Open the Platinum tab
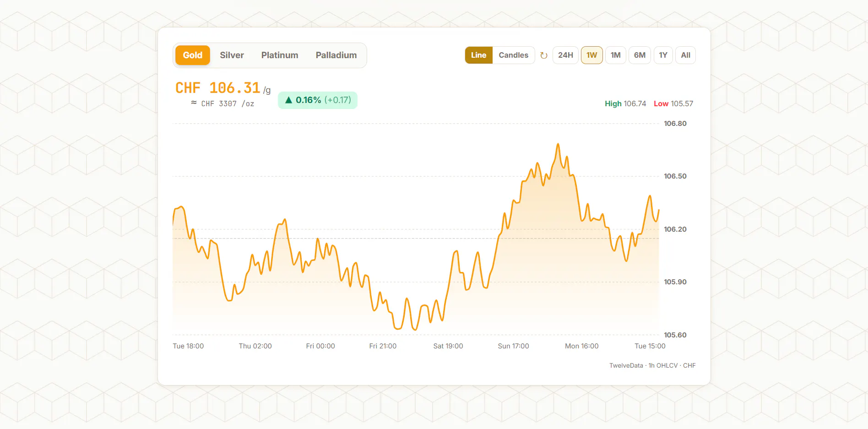 [x=280, y=55]
